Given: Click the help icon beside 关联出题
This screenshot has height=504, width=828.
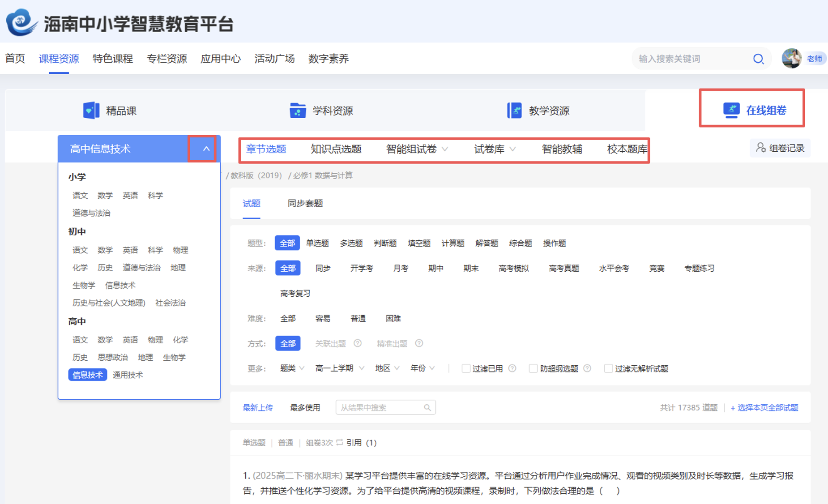Looking at the screenshot, I should point(358,343).
